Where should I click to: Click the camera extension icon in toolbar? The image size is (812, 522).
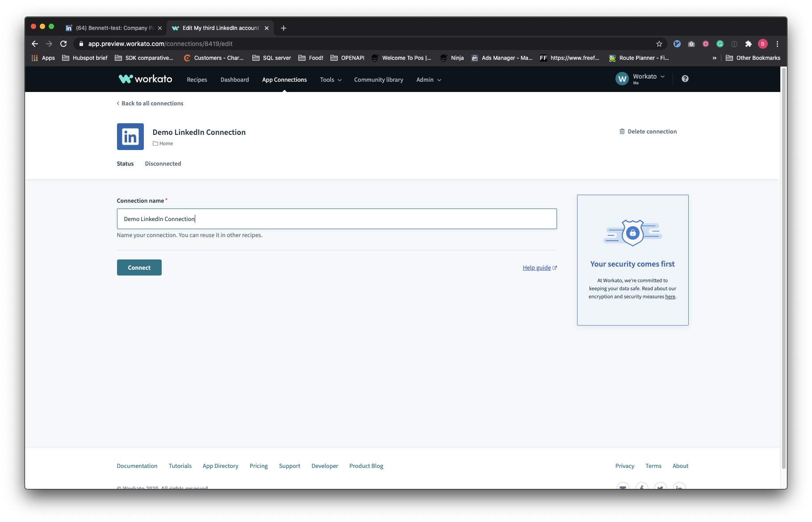click(691, 44)
